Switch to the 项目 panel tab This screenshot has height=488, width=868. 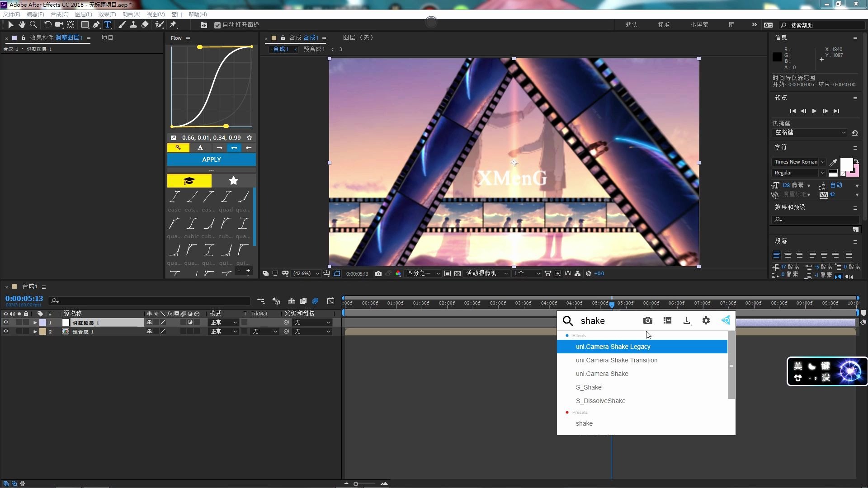pos(107,38)
